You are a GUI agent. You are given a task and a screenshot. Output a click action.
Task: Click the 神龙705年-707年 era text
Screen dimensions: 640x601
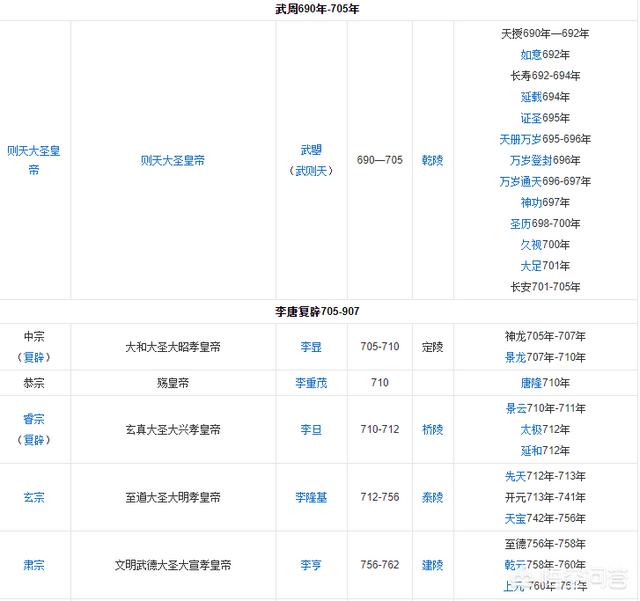point(545,336)
